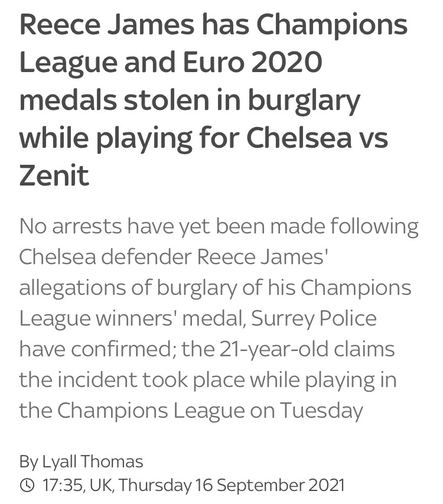Click 'while playing for Chelsea vs' headline line
Viewport: 443px width, 504px height.
coord(204,139)
